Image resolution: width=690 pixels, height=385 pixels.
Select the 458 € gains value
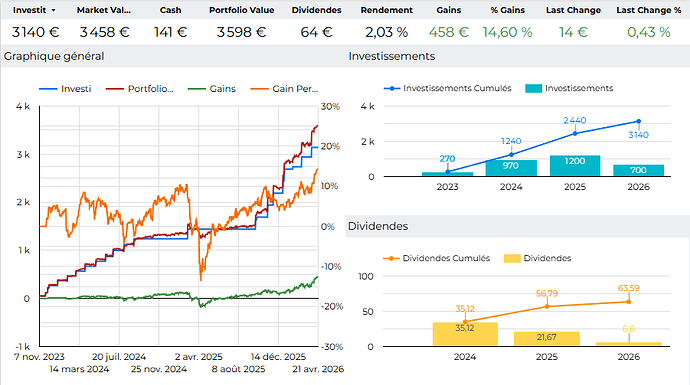[448, 32]
